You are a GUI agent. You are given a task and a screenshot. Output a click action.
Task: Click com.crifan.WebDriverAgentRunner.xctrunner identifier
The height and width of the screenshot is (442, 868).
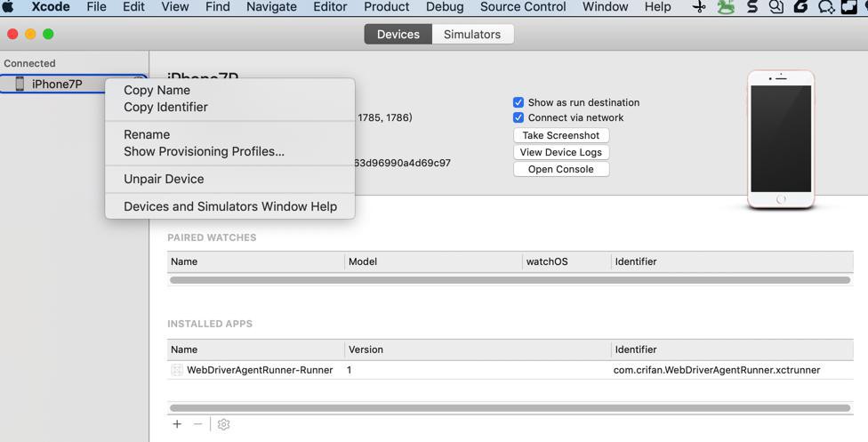point(717,370)
